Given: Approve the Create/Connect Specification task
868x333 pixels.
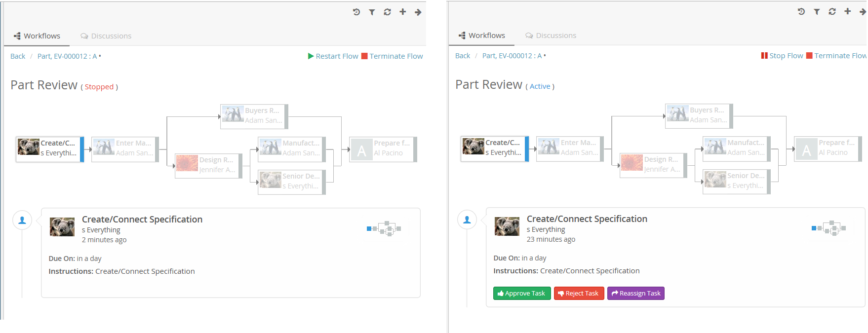Looking at the screenshot, I should (521, 294).
